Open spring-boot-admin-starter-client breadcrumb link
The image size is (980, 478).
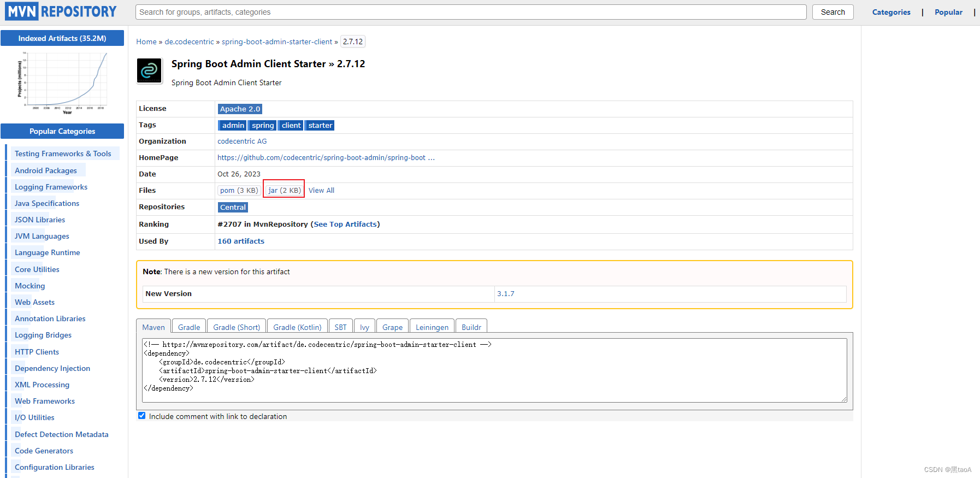pos(277,42)
